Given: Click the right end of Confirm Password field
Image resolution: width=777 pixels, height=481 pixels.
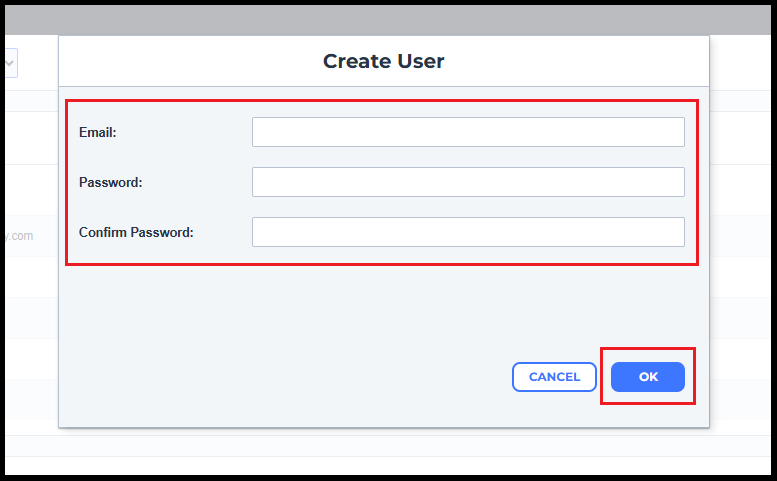Looking at the screenshot, I should coord(676,232).
